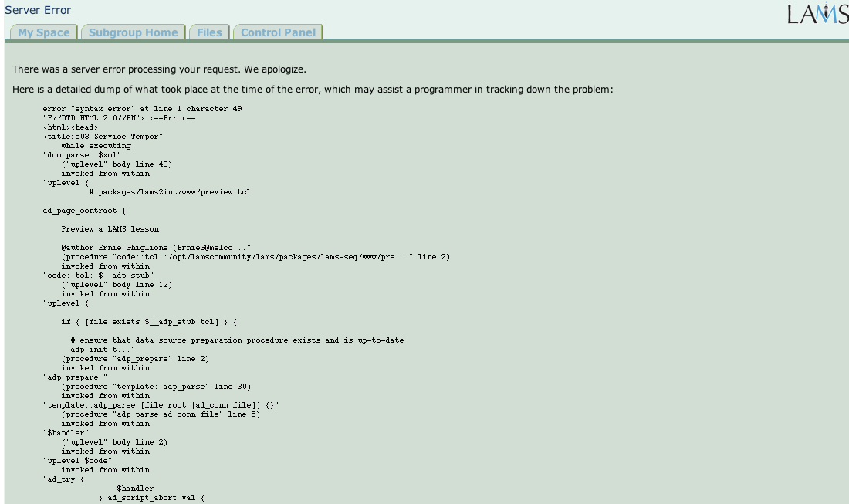The image size is (849, 504).
Task: Click the 'Preview a LAMS lesson' text
Action: (110, 229)
